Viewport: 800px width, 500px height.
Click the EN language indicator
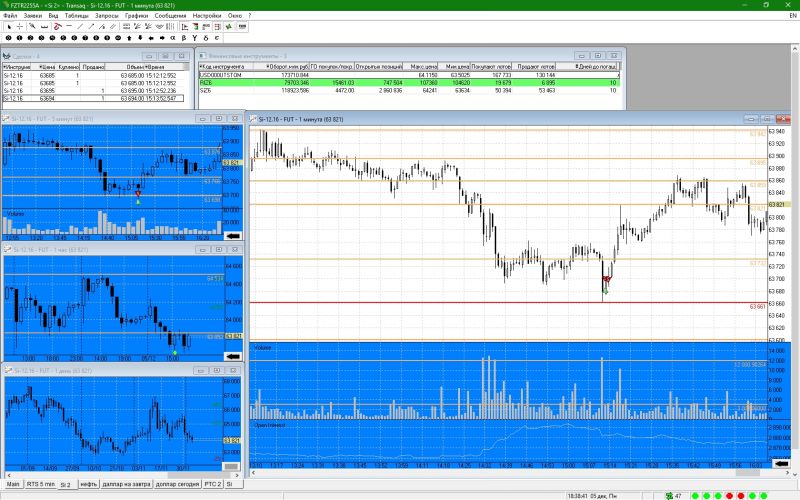coord(793,16)
